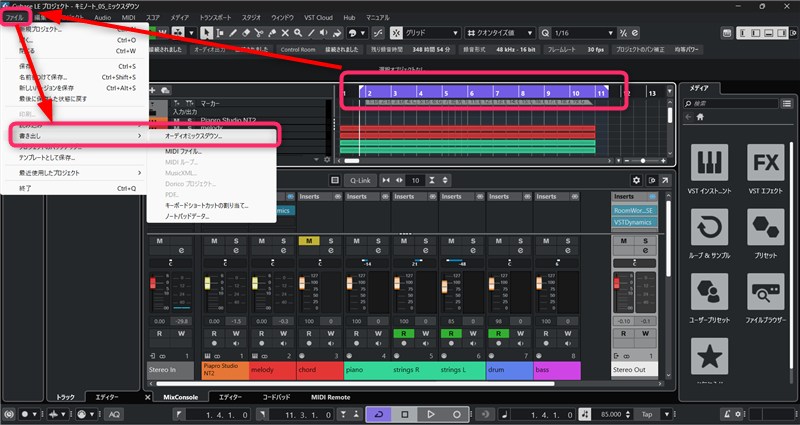Select the Split scissors tool
Viewport: 800px width, 425px height.
[x=259, y=33]
